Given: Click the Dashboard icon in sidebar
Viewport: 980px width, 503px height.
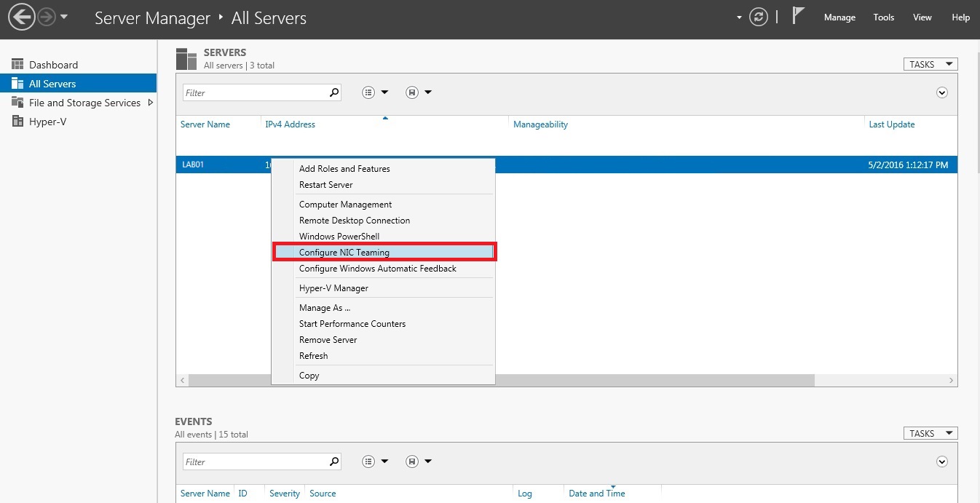Looking at the screenshot, I should 17,65.
